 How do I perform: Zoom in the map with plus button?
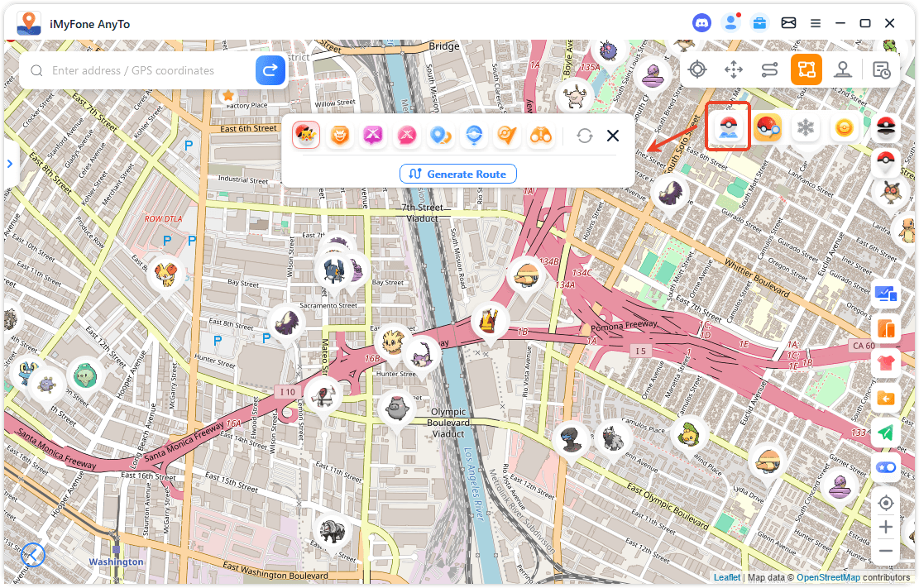click(x=886, y=527)
